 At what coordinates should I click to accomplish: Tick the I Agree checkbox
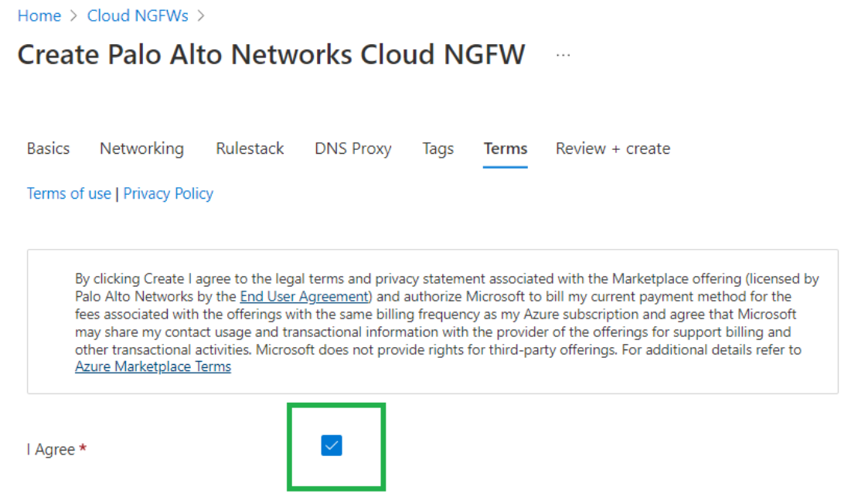pos(332,445)
